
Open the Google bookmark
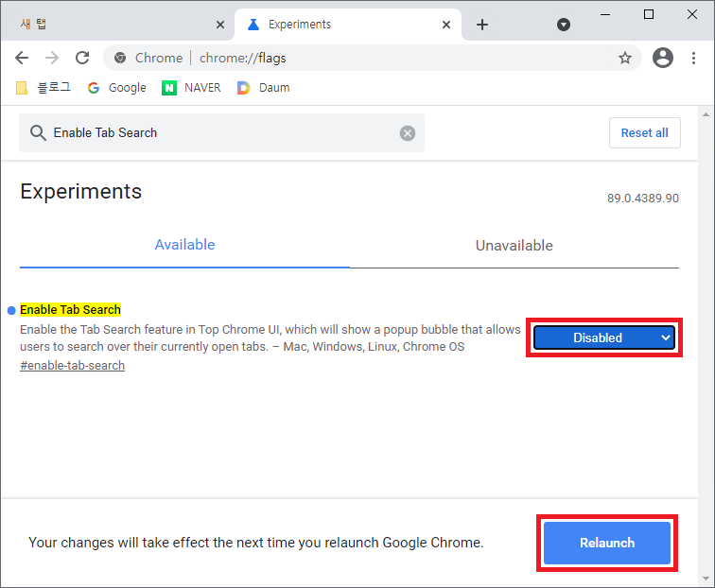117,88
